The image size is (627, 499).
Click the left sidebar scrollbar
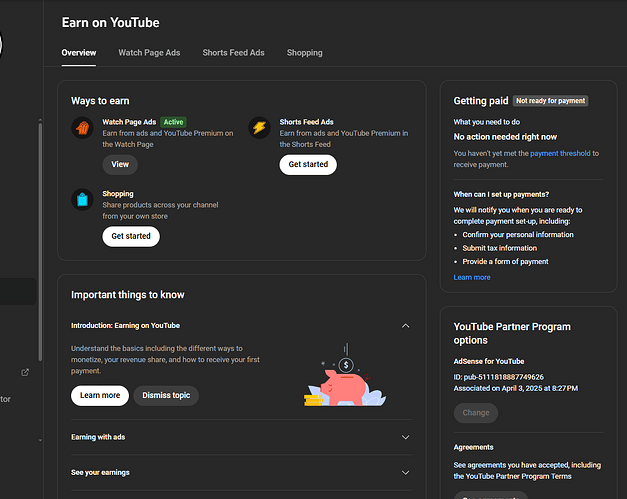(x=40, y=242)
